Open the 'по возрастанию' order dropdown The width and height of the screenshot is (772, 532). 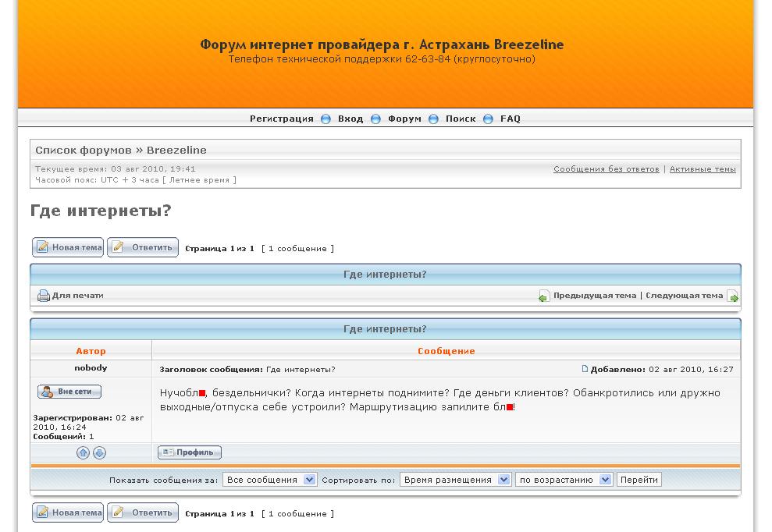564,479
